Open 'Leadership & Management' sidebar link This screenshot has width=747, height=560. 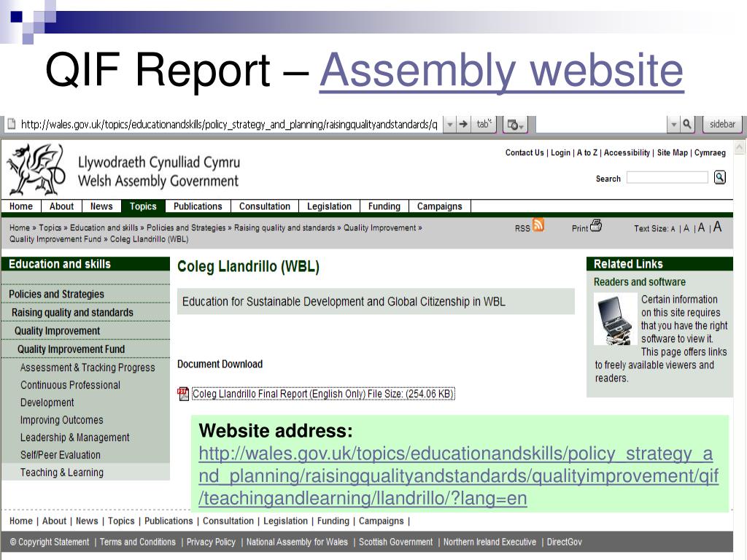[x=75, y=437]
